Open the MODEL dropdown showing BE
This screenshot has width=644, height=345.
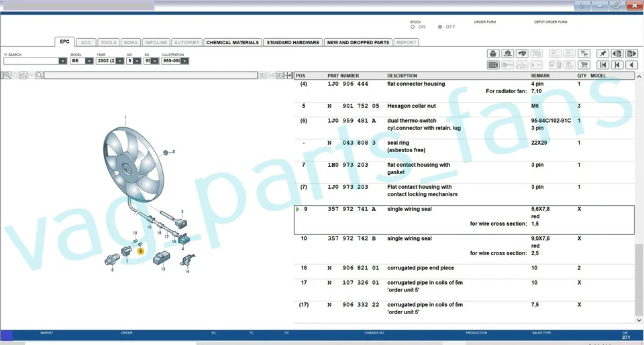coord(89,61)
